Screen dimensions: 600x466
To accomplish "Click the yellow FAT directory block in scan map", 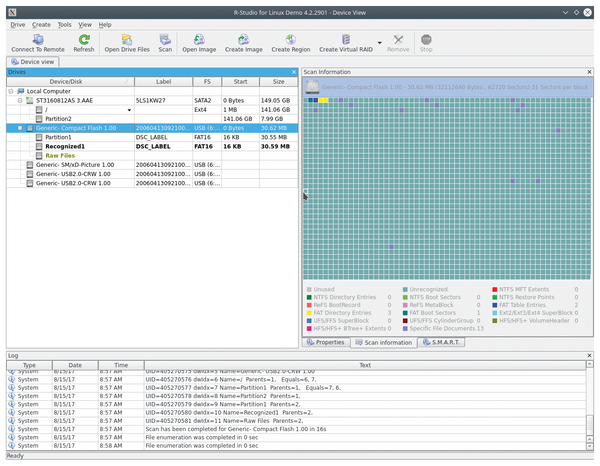I will (323, 100).
